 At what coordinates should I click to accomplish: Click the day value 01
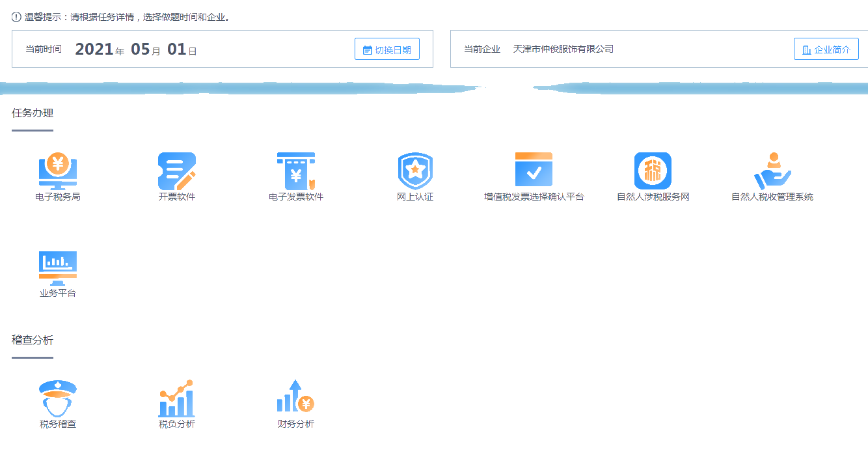(177, 48)
